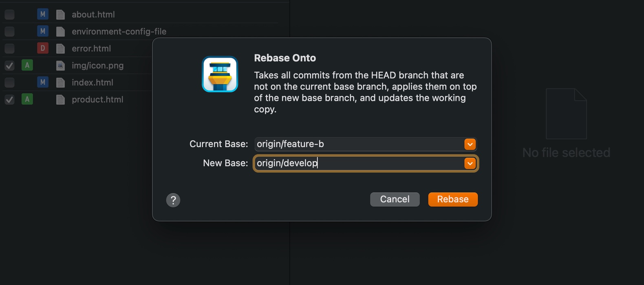Click the image file icon for img/icon.png

tap(60, 66)
